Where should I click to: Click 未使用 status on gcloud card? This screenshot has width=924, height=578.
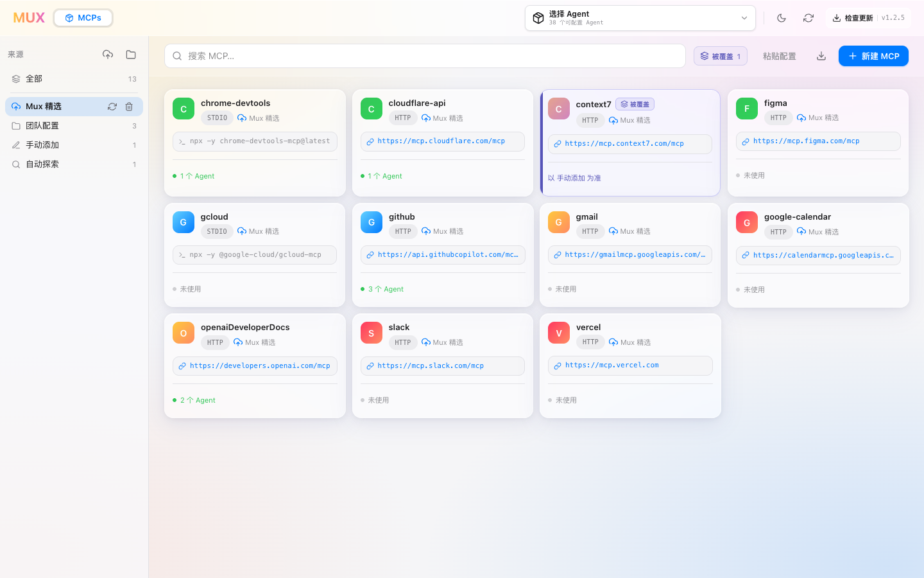point(191,289)
